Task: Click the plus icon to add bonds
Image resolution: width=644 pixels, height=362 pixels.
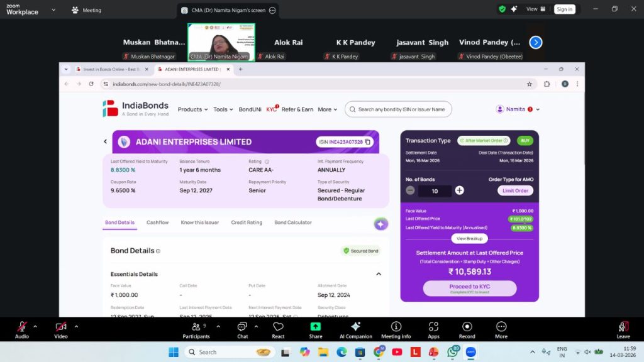Action: coord(460,190)
